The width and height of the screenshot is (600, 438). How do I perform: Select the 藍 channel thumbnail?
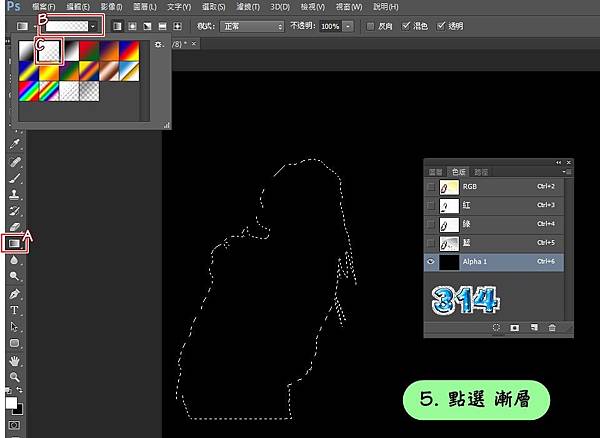point(449,243)
